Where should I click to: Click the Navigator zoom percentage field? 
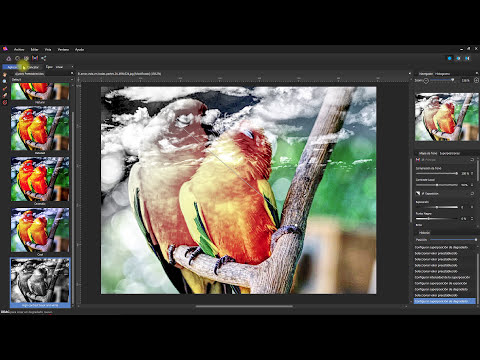pos(465,81)
